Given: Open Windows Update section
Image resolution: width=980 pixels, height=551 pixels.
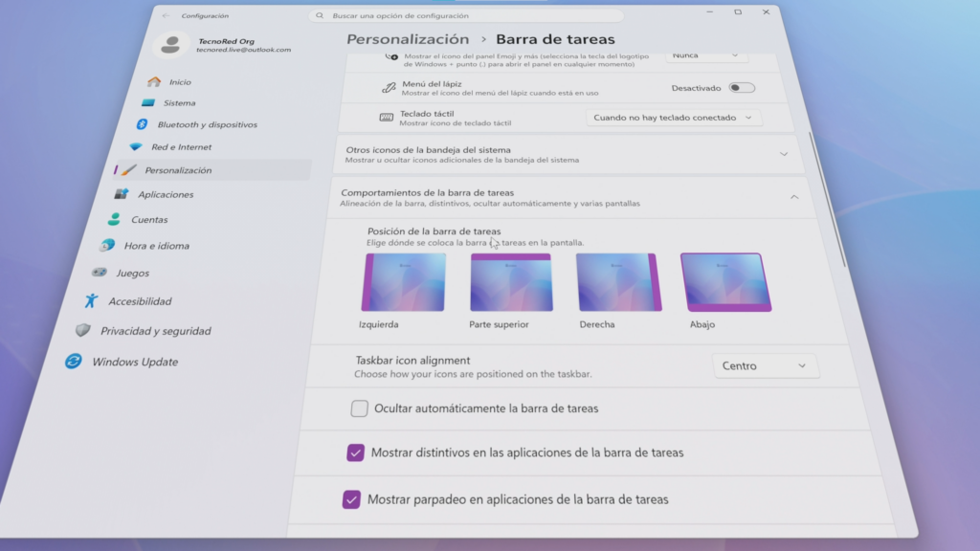Looking at the screenshot, I should [x=135, y=362].
